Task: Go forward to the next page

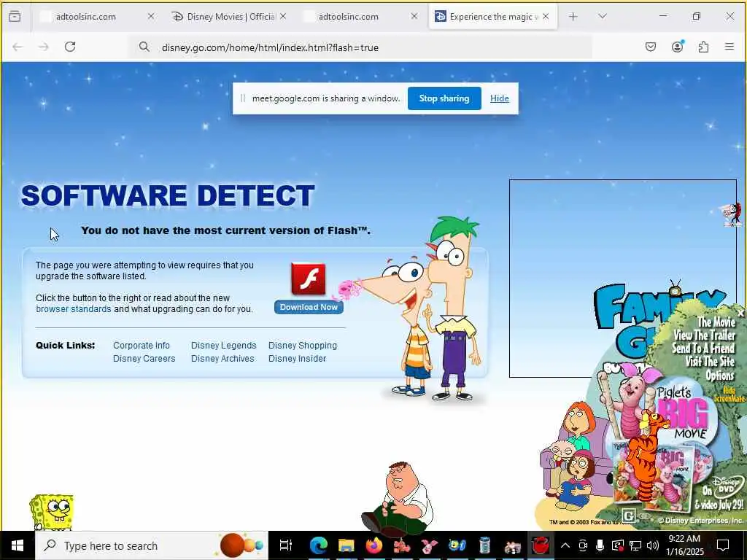Action: 44,47
